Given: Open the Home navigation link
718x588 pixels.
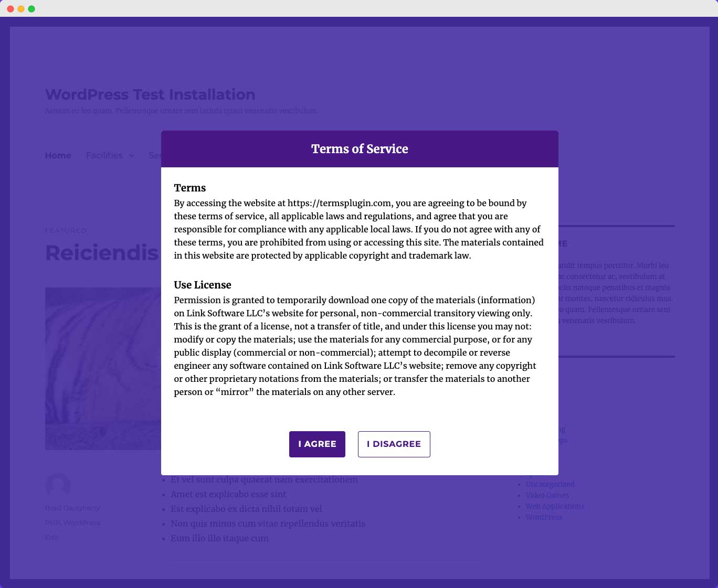Looking at the screenshot, I should (58, 155).
